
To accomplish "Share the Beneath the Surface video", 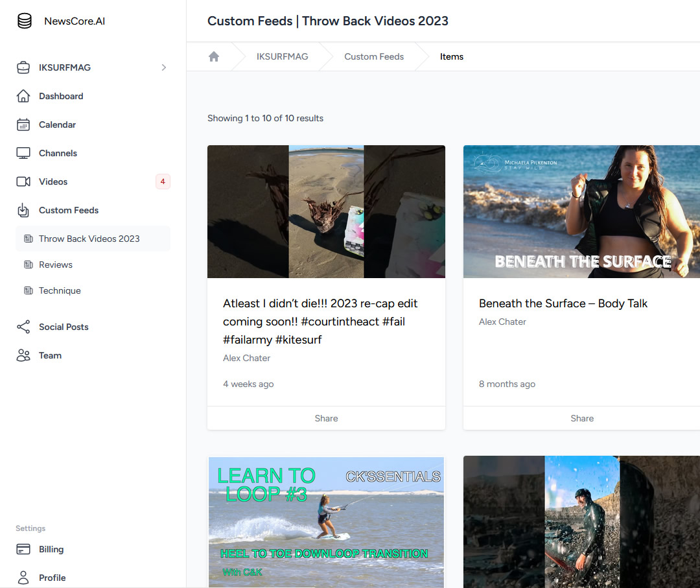I will [x=581, y=418].
